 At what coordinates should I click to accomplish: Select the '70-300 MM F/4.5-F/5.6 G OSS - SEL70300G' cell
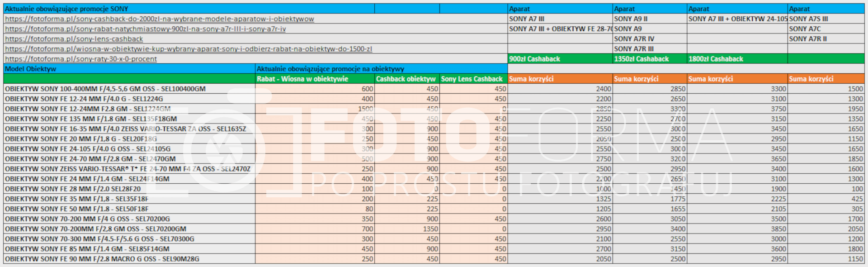pyautogui.click(x=129, y=239)
